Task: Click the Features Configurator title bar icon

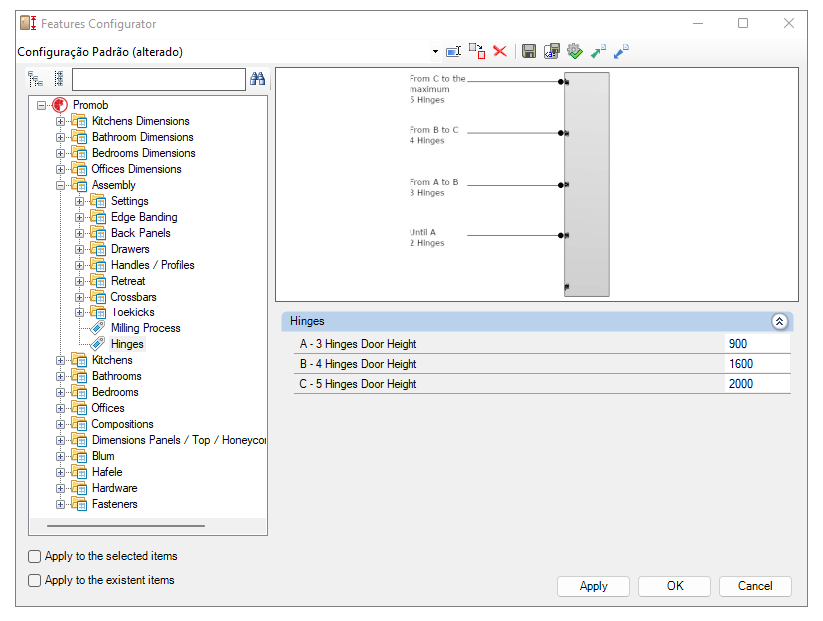Action: coord(28,24)
